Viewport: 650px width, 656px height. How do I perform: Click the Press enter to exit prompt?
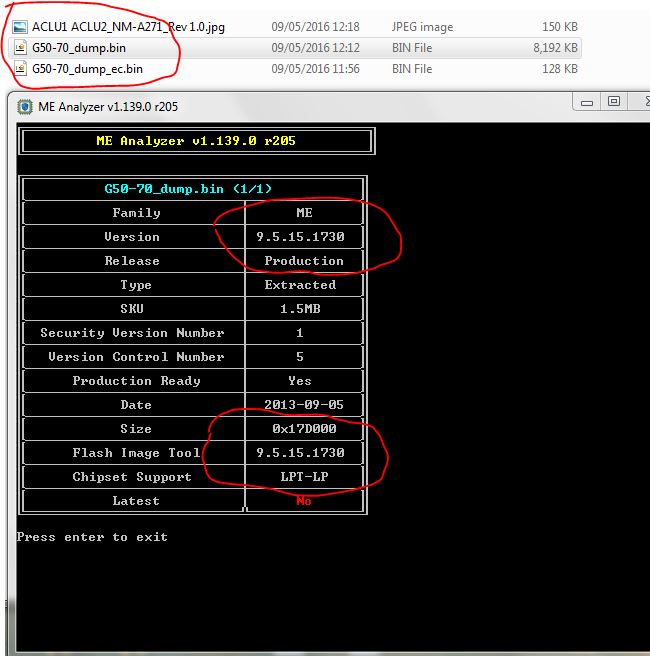coord(92,537)
